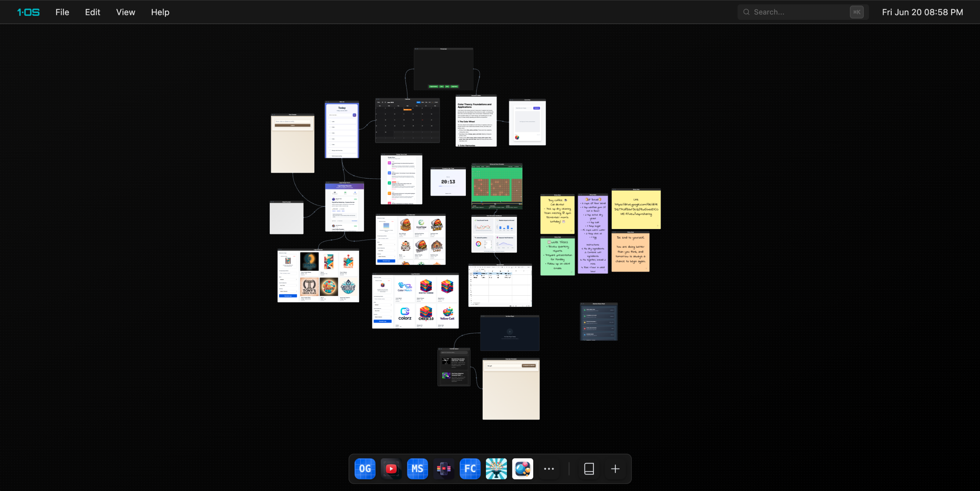This screenshot has height=491, width=980.
Task: Open the colorful bubbles dock app
Action: [x=522, y=469]
